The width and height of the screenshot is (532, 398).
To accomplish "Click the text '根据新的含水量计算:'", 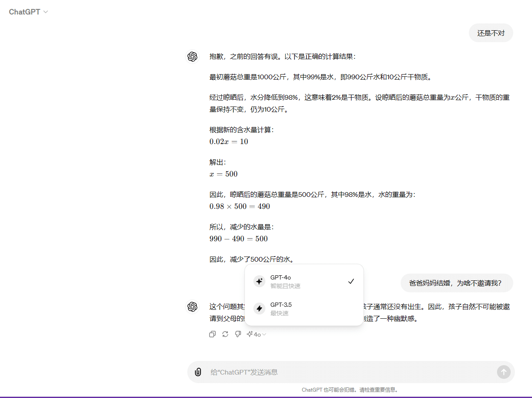I will point(241,130).
